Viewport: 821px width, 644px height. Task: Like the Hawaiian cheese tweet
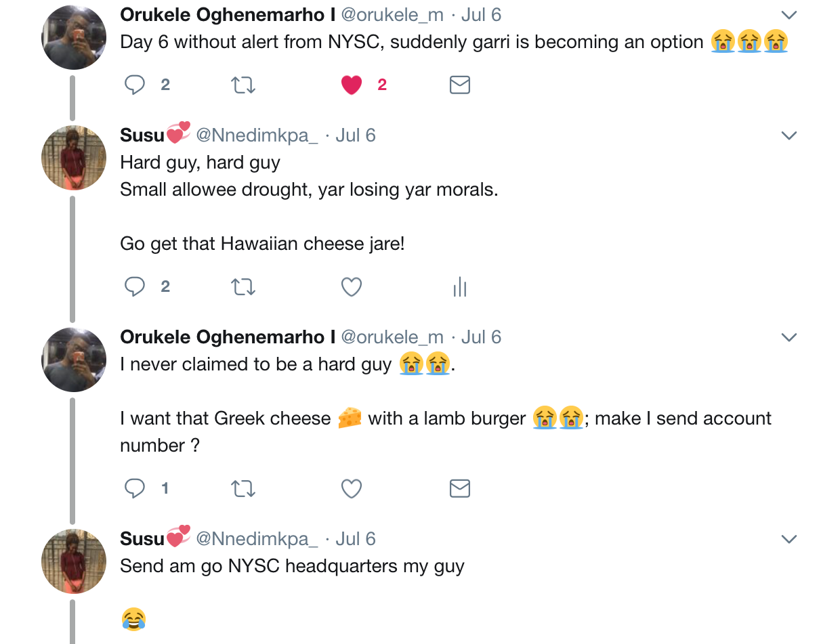coord(351,286)
